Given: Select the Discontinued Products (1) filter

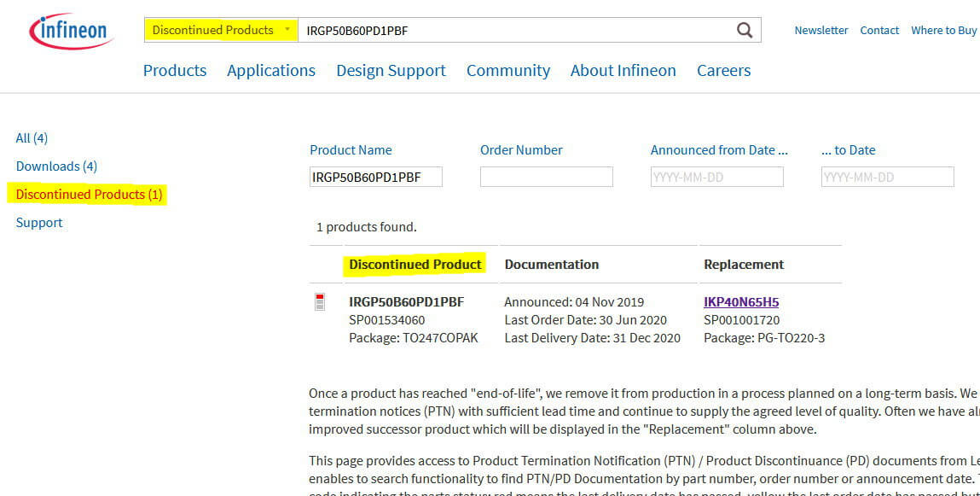Looking at the screenshot, I should [x=89, y=194].
